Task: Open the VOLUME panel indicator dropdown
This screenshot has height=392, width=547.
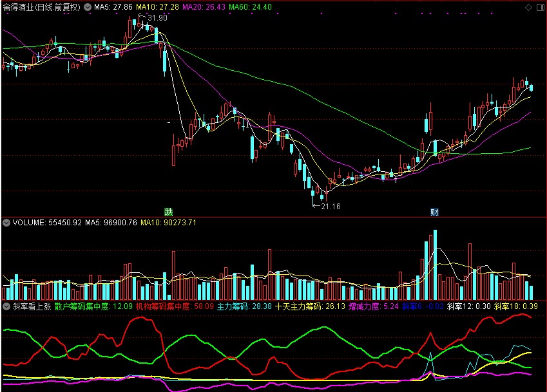Action: coord(6,223)
